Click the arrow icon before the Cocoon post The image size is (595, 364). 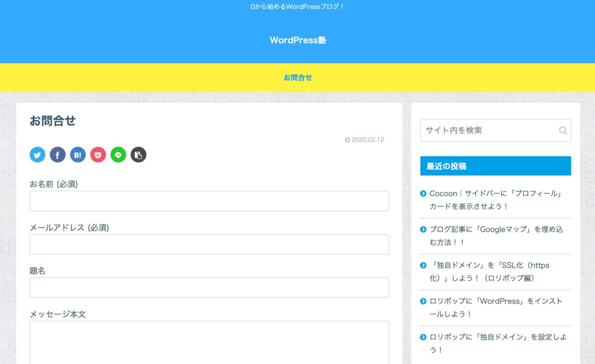tap(423, 193)
